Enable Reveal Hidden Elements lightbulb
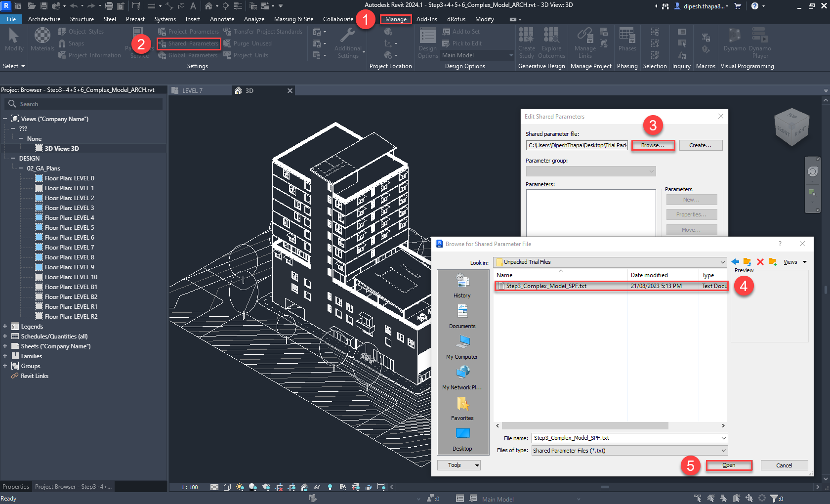This screenshot has height=504, width=830. [330, 487]
